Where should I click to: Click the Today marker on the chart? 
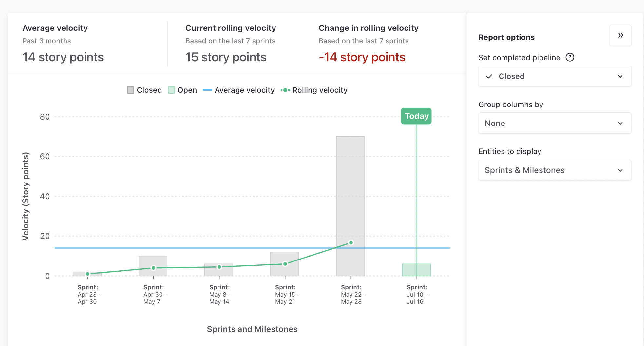click(x=416, y=116)
